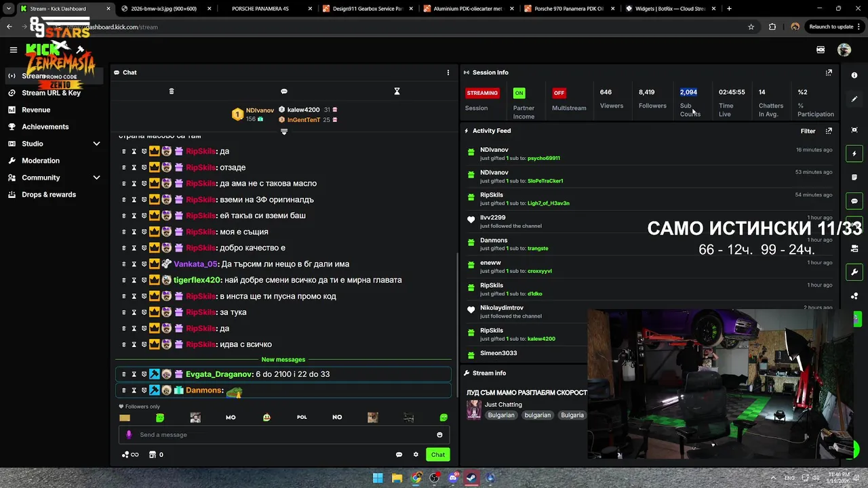
Task: Click the theater mode icon in the top bar
Action: pos(821,49)
